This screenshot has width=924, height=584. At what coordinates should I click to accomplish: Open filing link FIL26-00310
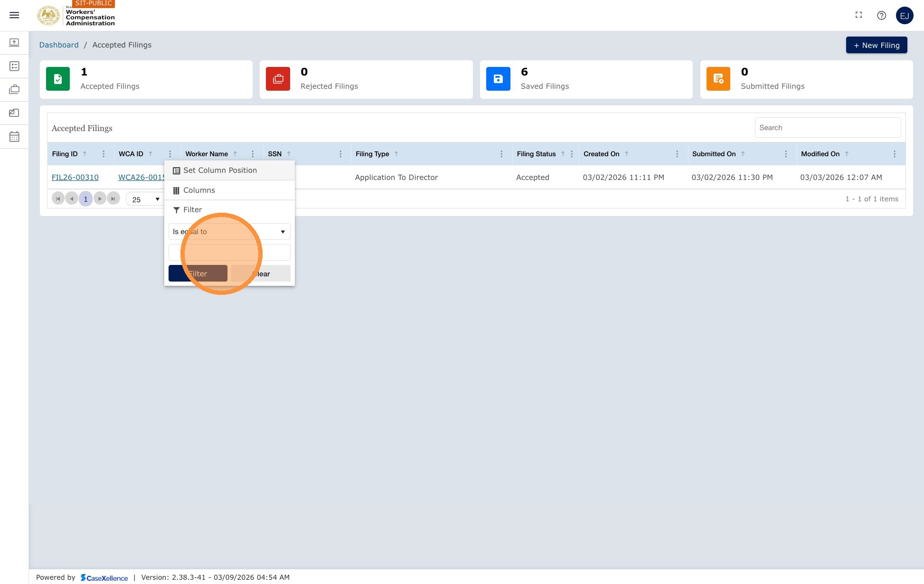(x=75, y=177)
